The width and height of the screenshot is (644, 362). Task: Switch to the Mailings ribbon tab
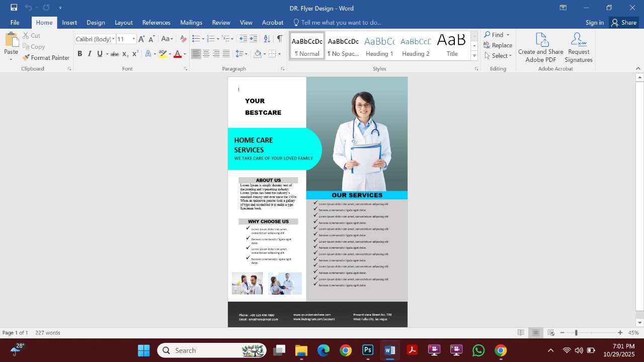pos(191,22)
